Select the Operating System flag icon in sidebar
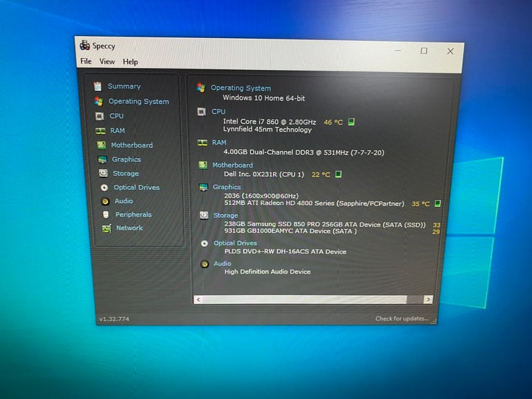532x399 pixels. pyautogui.click(x=99, y=101)
